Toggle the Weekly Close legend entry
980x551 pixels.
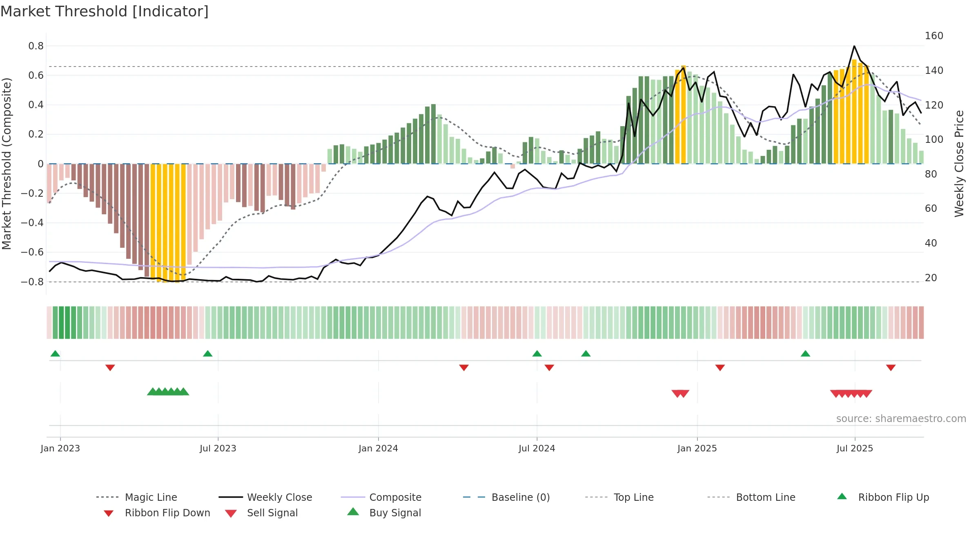coord(265,497)
